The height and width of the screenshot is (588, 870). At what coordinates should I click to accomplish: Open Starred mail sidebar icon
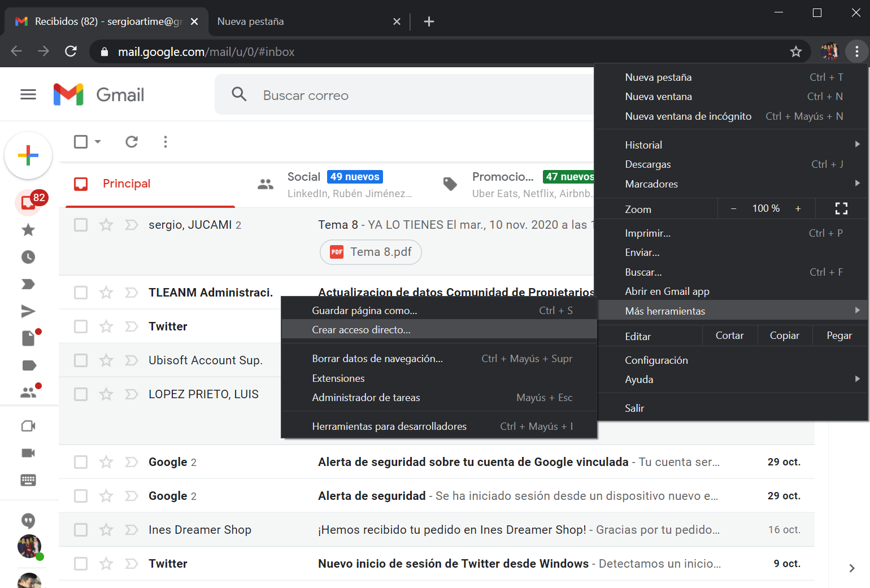coord(28,230)
